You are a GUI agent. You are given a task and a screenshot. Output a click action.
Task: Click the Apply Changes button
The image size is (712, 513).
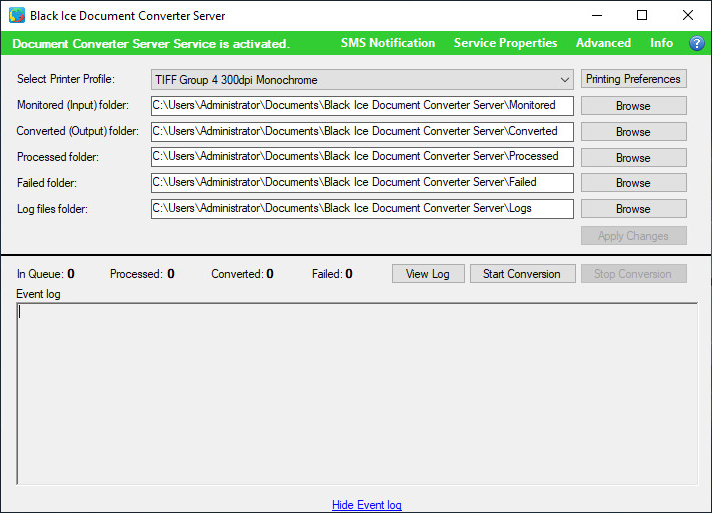633,236
